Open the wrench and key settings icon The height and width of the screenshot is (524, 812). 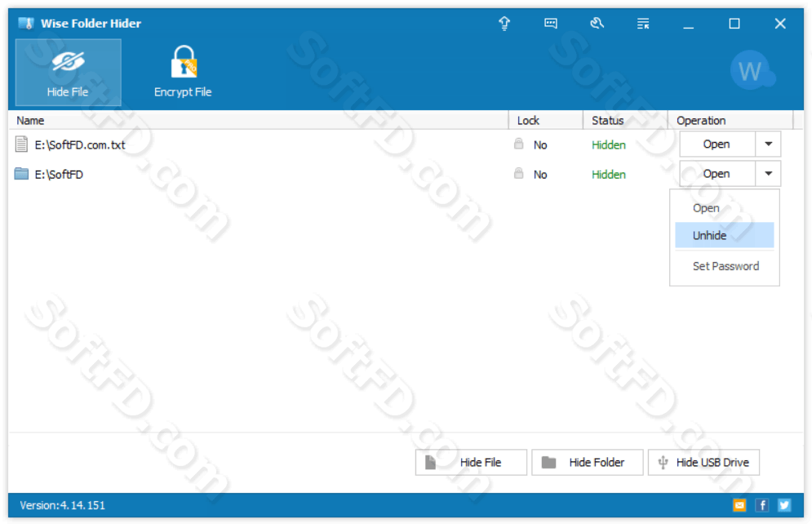597,24
